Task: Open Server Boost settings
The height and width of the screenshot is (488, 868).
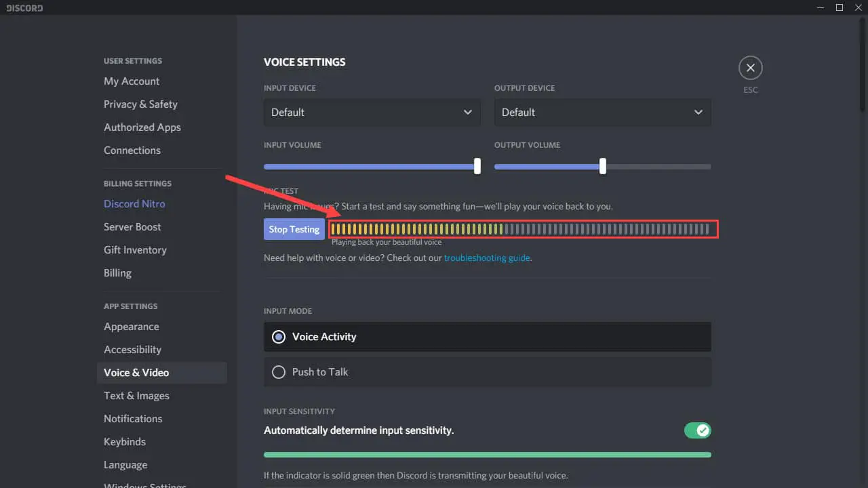Action: 132,227
